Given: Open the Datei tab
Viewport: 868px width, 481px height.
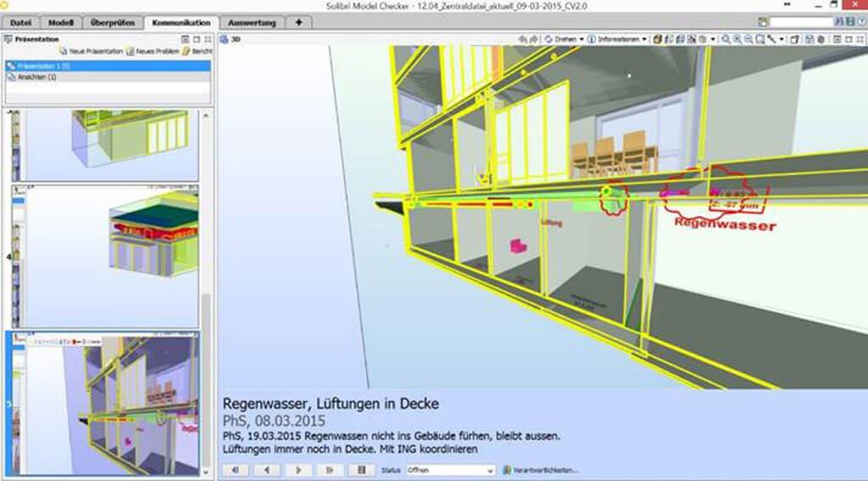Looking at the screenshot, I should tap(20, 23).
